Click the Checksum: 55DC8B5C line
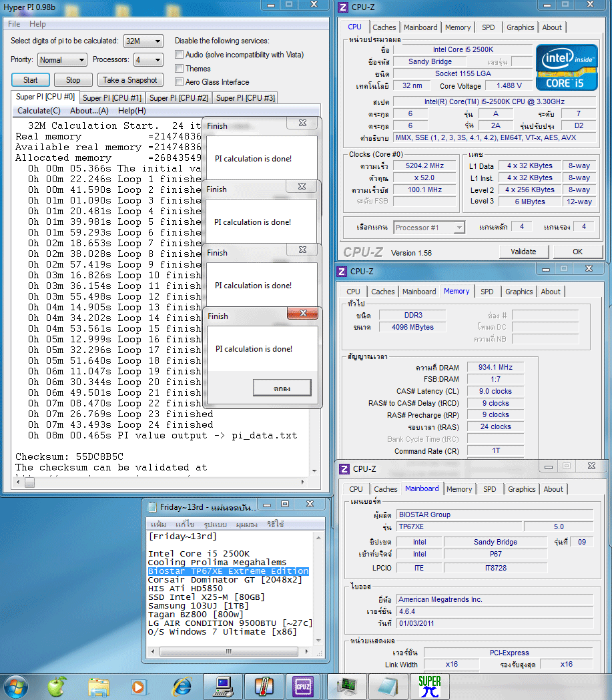612x700 pixels. click(x=69, y=456)
